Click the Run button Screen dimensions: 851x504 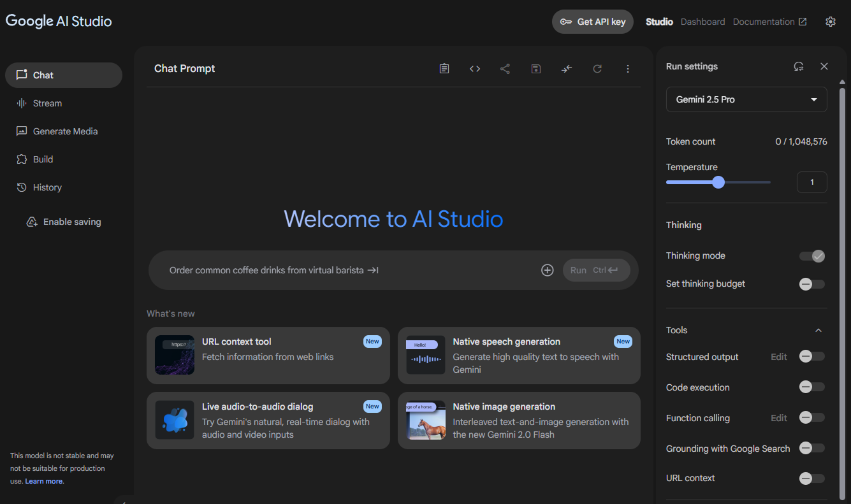[x=596, y=270]
